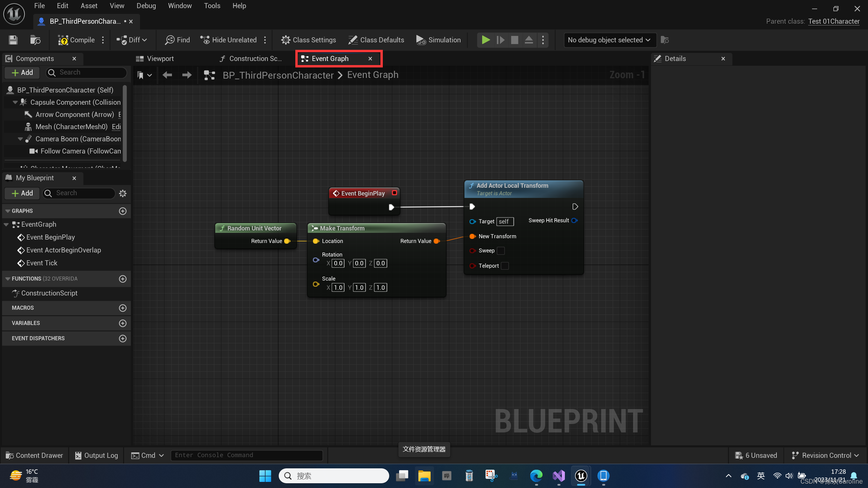Click the Stop simulation square icon
This screenshot has height=488, width=868.
[x=514, y=40]
